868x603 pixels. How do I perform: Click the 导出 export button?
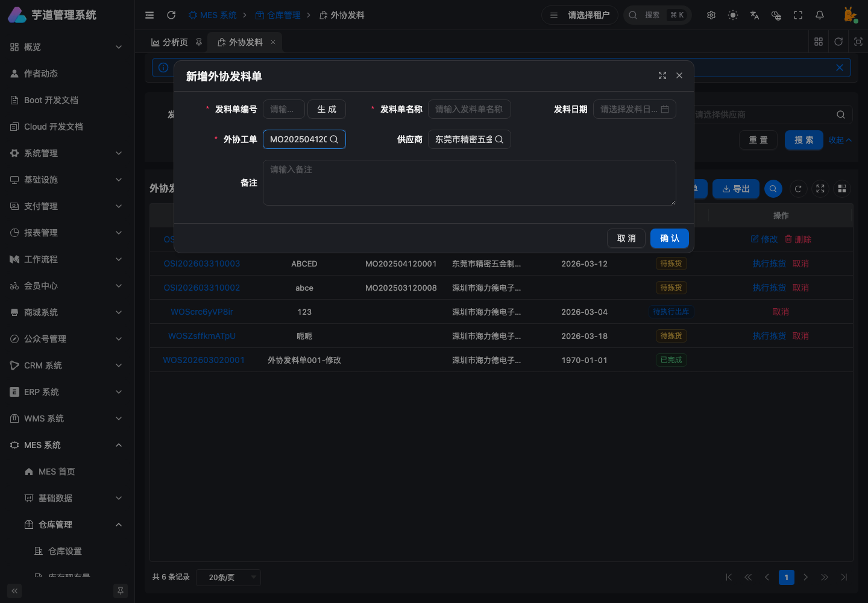coord(736,189)
